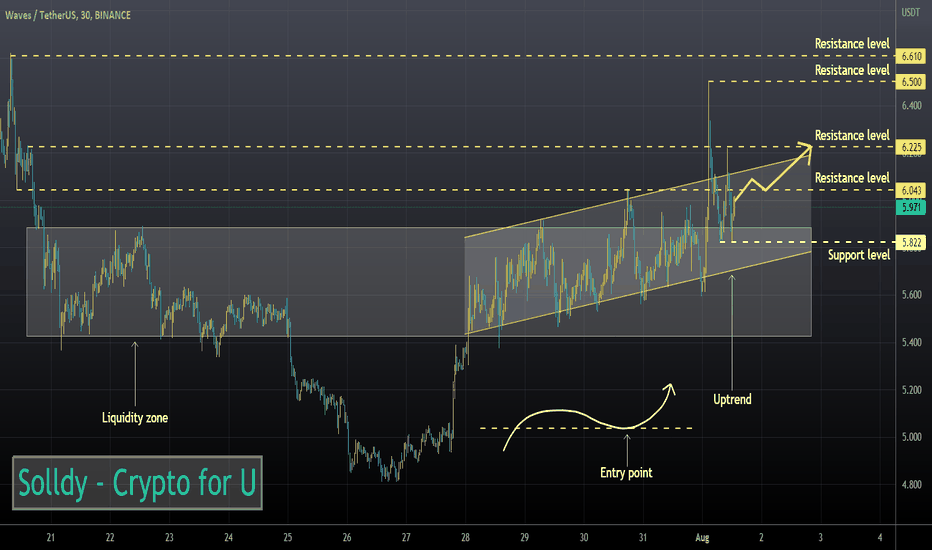
Task: Select the 5.000 price axis value
Action: (911, 437)
